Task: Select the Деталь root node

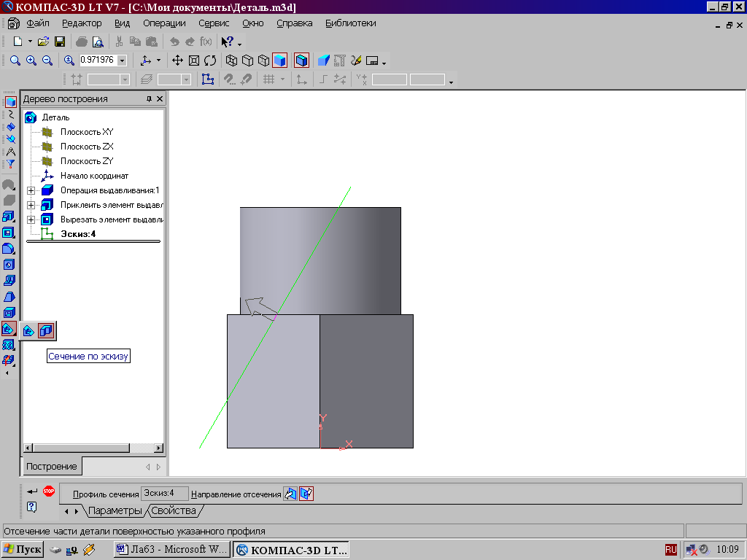Action: click(55, 117)
